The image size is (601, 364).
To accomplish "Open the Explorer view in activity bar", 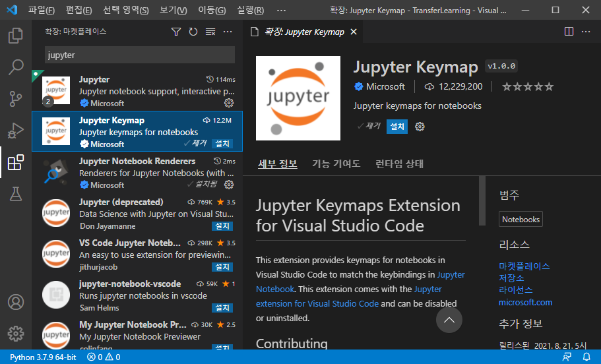I will pos(16,35).
